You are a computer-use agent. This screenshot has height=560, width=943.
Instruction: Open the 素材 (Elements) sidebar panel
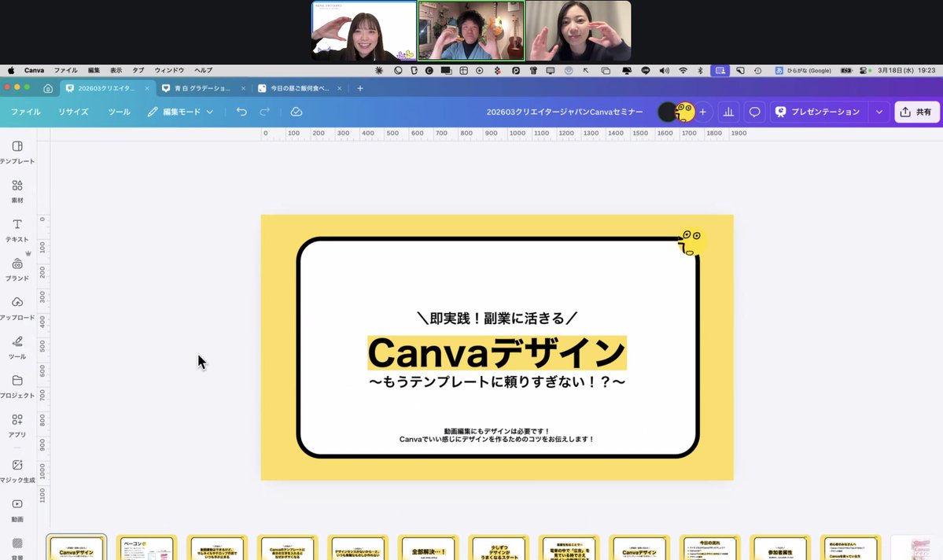[17, 191]
